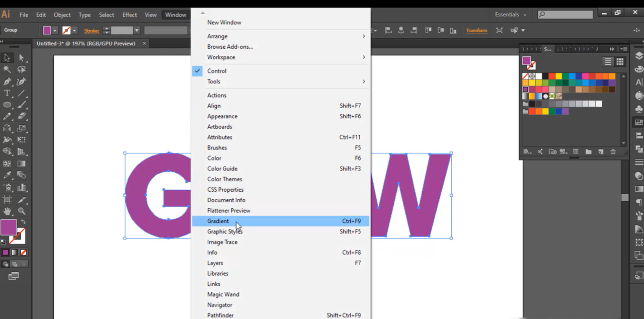Viewport: 644px width, 319px height.
Task: Select the Artboard tool
Action: click(x=7, y=200)
